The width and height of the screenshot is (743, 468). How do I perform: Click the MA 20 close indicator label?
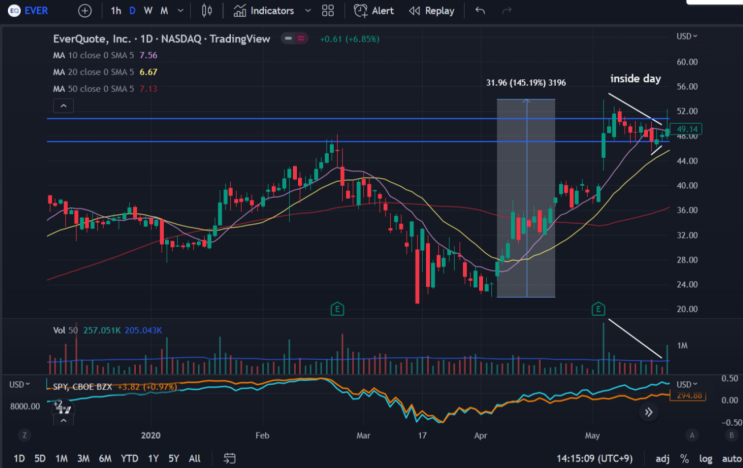click(x=93, y=72)
